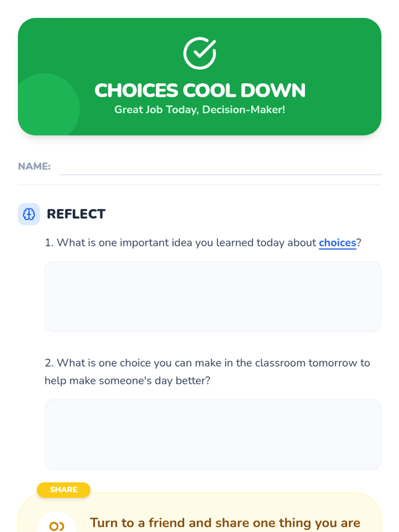
Task: Click the checkmark circle icon in the header
Action: [x=199, y=53]
